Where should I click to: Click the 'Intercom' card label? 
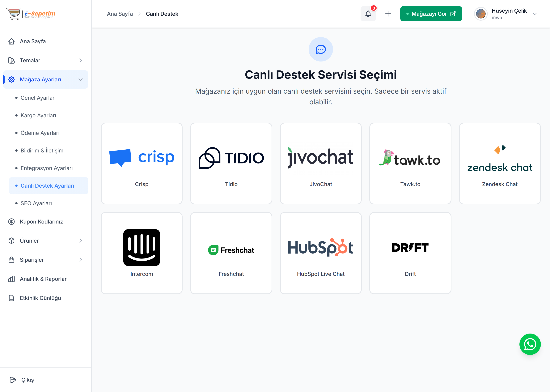(142, 274)
